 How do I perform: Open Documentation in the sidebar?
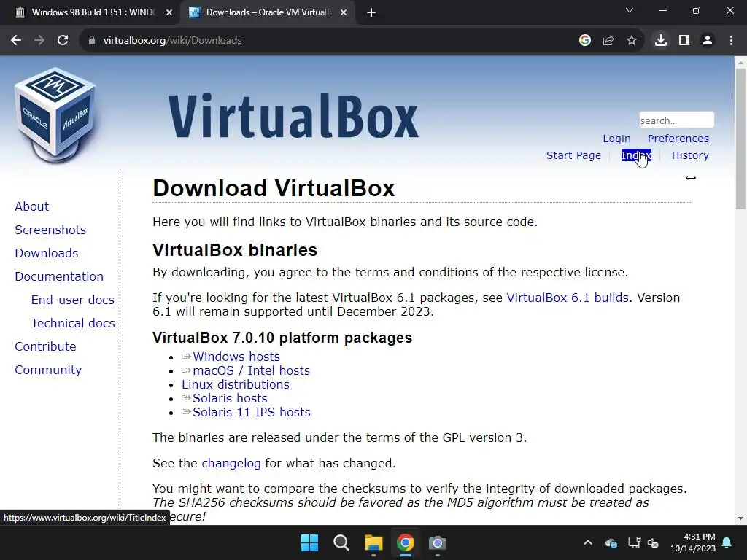point(59,276)
